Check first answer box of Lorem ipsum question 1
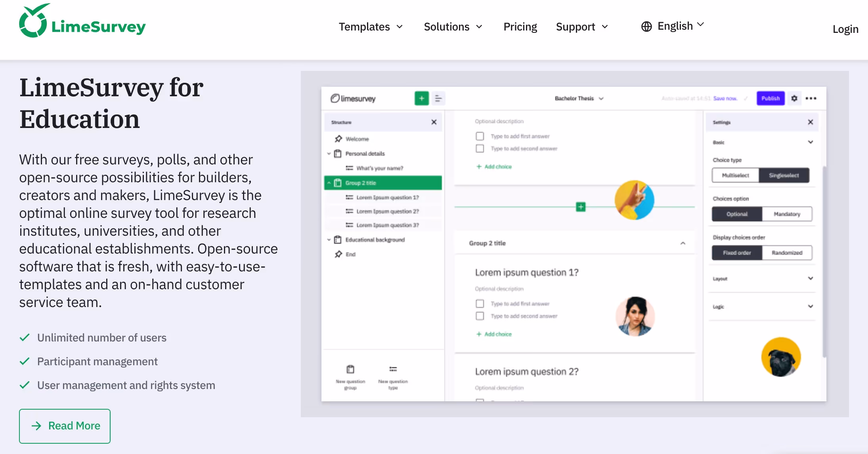Image resolution: width=868 pixels, height=454 pixels. tap(480, 303)
